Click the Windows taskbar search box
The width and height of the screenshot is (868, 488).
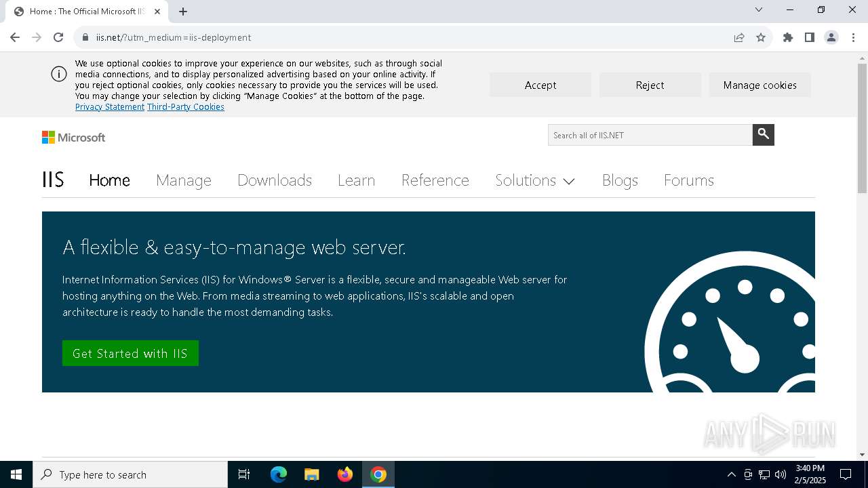pyautogui.click(x=130, y=474)
